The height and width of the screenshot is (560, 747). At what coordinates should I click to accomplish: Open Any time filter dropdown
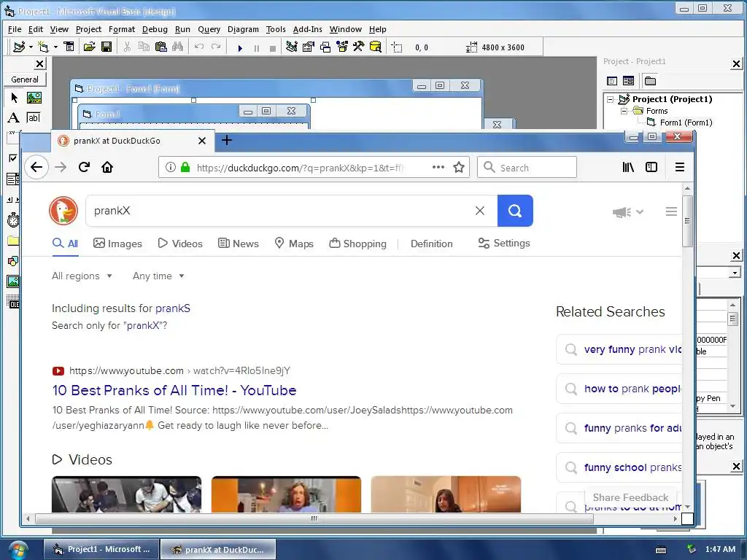click(x=158, y=276)
